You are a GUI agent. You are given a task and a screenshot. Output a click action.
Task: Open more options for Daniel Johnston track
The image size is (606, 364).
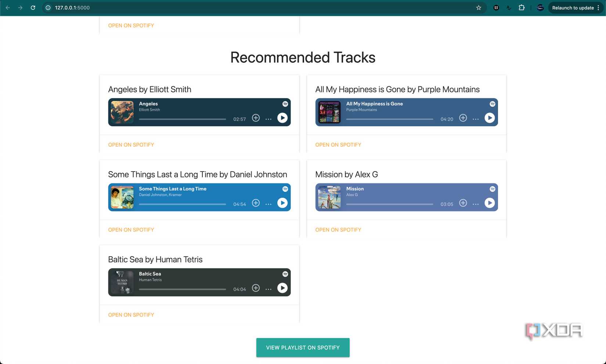[x=268, y=204]
